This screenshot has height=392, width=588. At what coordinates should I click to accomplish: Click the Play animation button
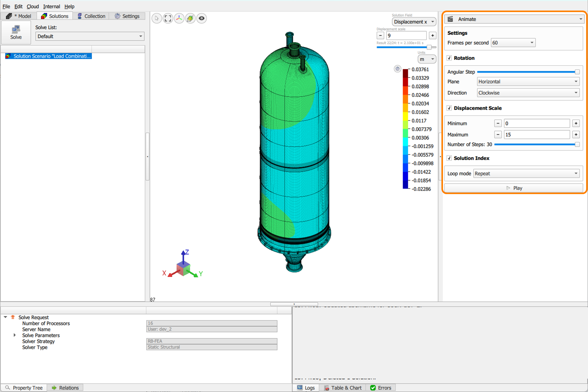513,188
